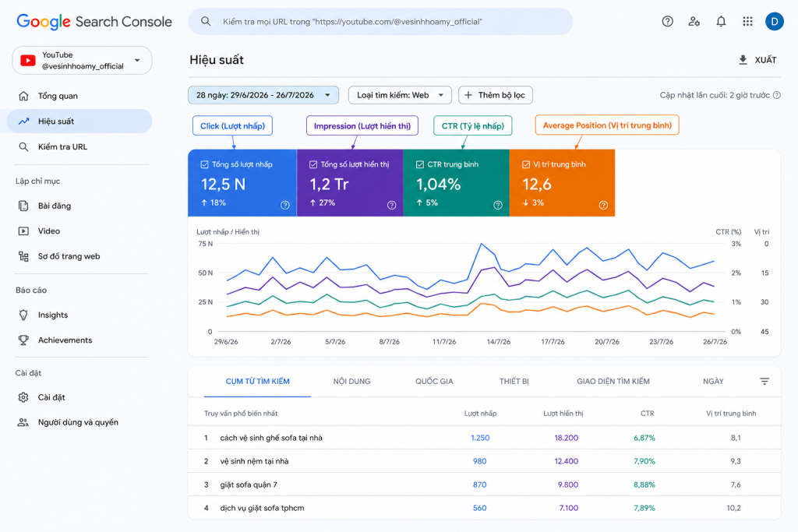
Task: Open the table filter icon
Action: click(764, 381)
